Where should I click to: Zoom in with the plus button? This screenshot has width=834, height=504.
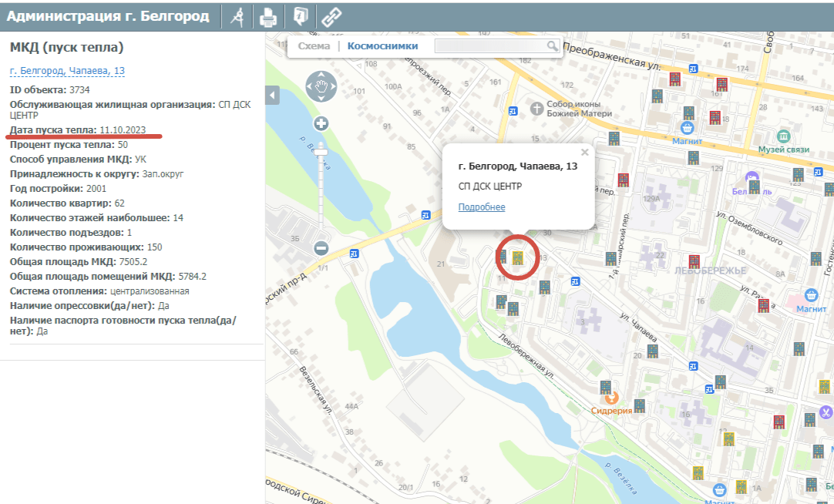[x=321, y=124]
